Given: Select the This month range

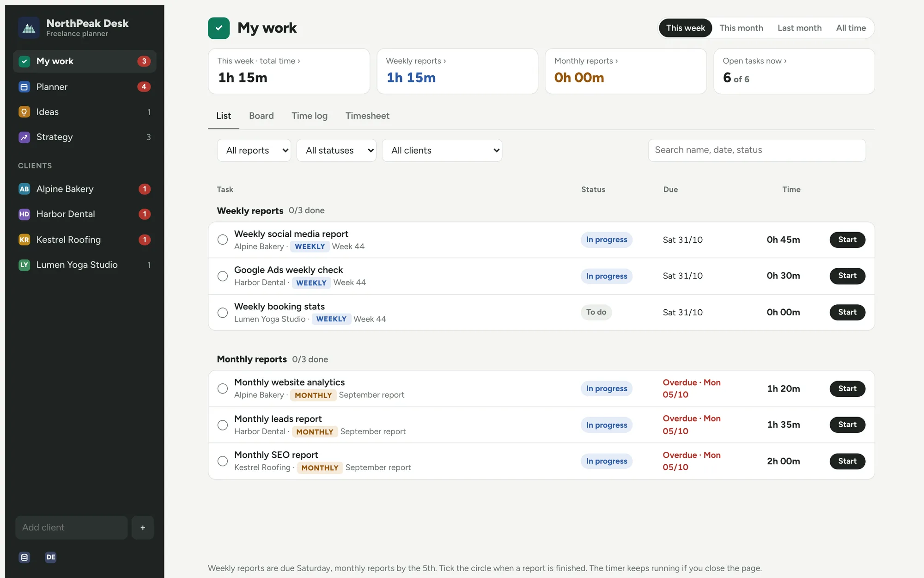Looking at the screenshot, I should pyautogui.click(x=741, y=28).
